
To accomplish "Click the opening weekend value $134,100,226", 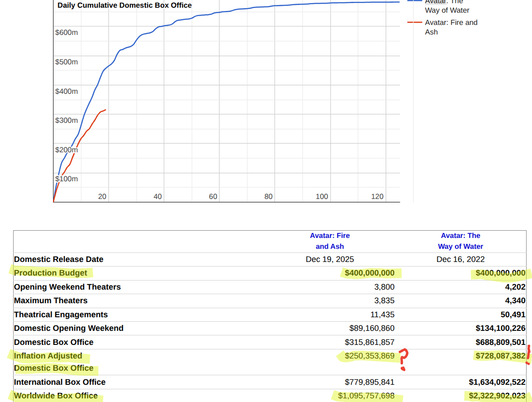I will 500,328.
